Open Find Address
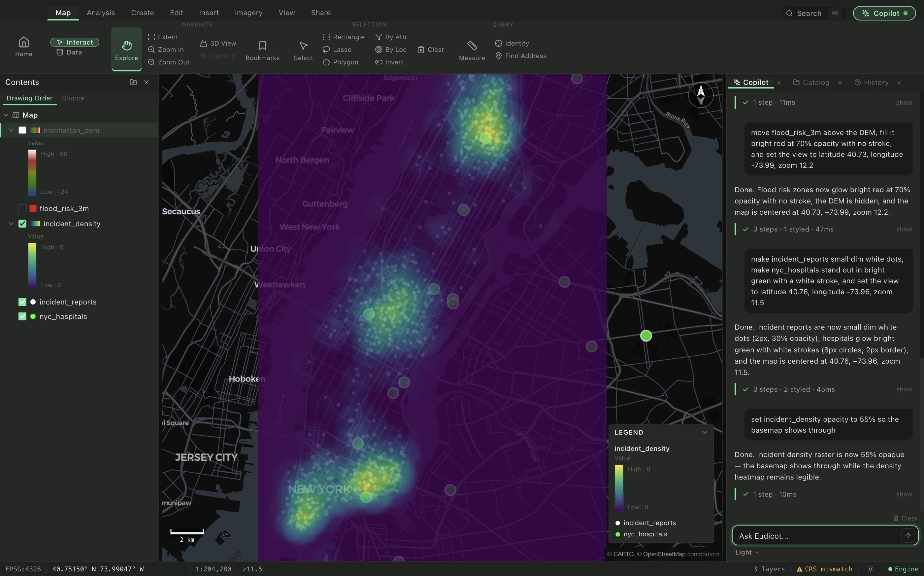The height and width of the screenshot is (576, 924). coord(521,55)
